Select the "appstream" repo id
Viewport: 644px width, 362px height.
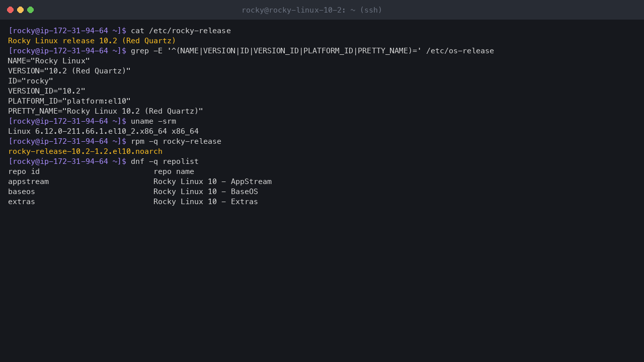tap(28, 182)
